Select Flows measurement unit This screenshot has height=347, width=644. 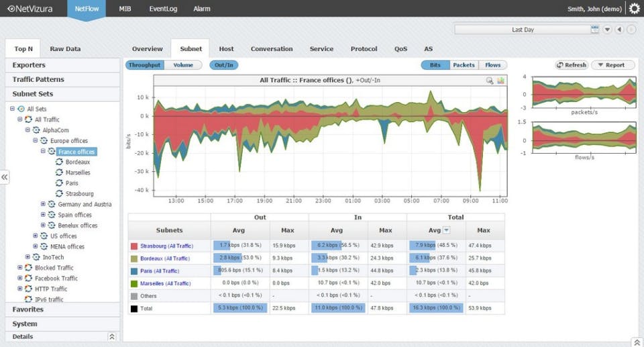click(493, 65)
